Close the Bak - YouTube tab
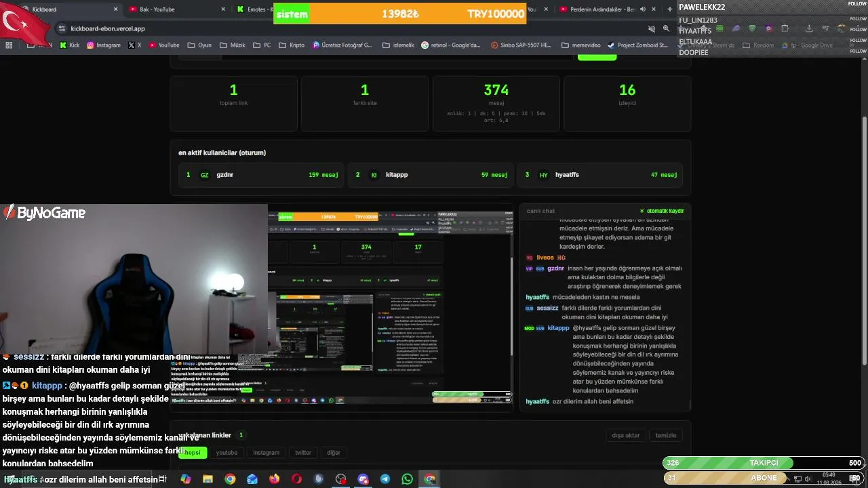This screenshot has width=868, height=488. (x=224, y=9)
